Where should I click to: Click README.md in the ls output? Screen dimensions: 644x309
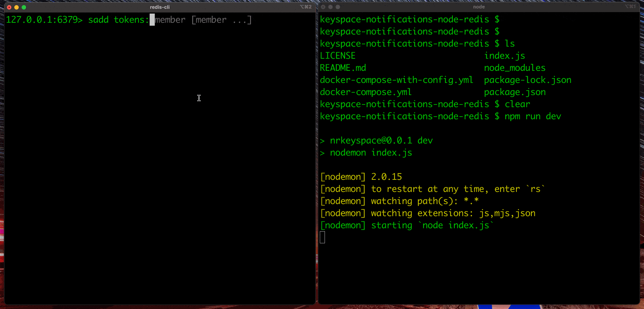[x=343, y=68]
